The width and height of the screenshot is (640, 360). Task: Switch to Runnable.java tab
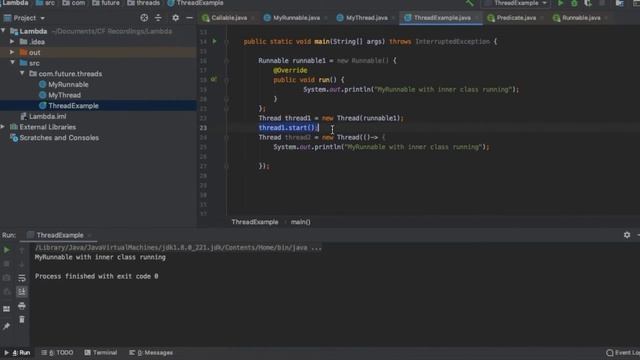click(x=581, y=18)
